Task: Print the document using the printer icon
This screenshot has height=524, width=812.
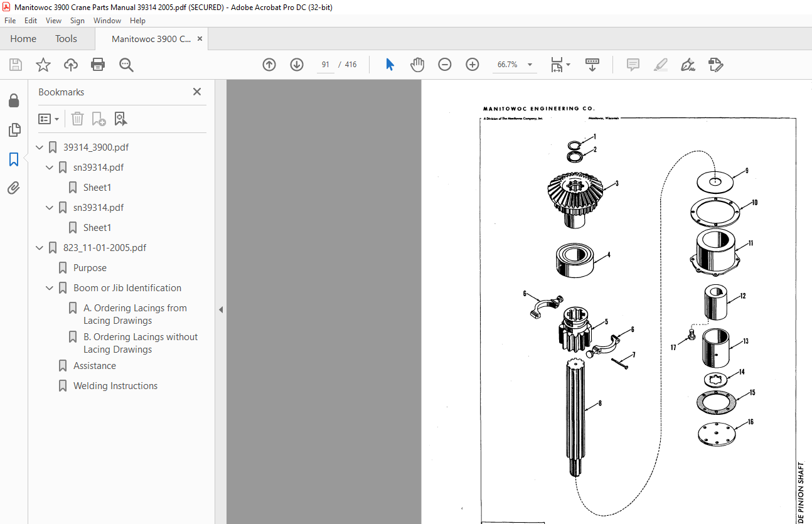Action: tap(98, 65)
